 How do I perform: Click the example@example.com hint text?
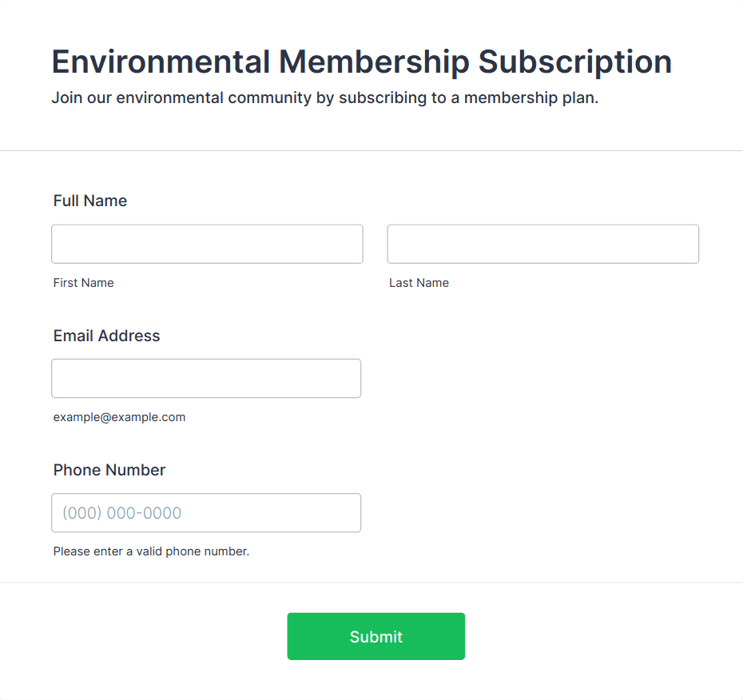[119, 417]
